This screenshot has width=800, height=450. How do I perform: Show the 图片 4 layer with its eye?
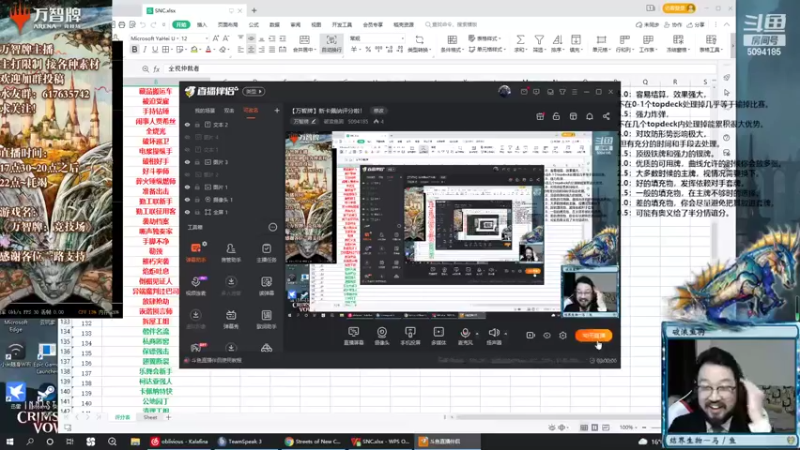pos(187,137)
